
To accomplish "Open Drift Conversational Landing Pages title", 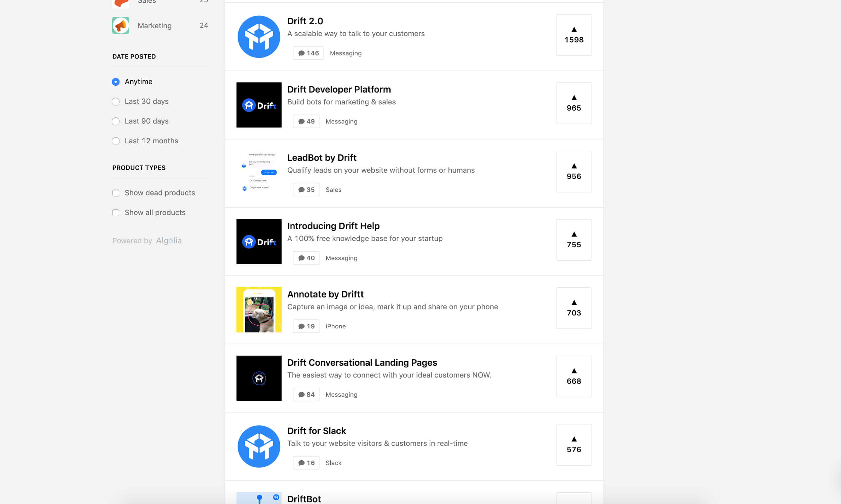I will [362, 362].
